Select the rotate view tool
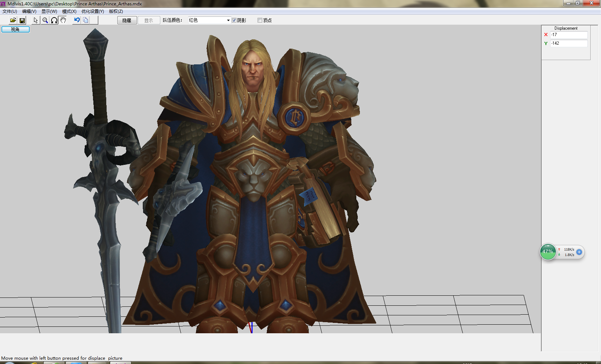Image resolution: width=601 pixels, height=364 pixels. coord(54,20)
